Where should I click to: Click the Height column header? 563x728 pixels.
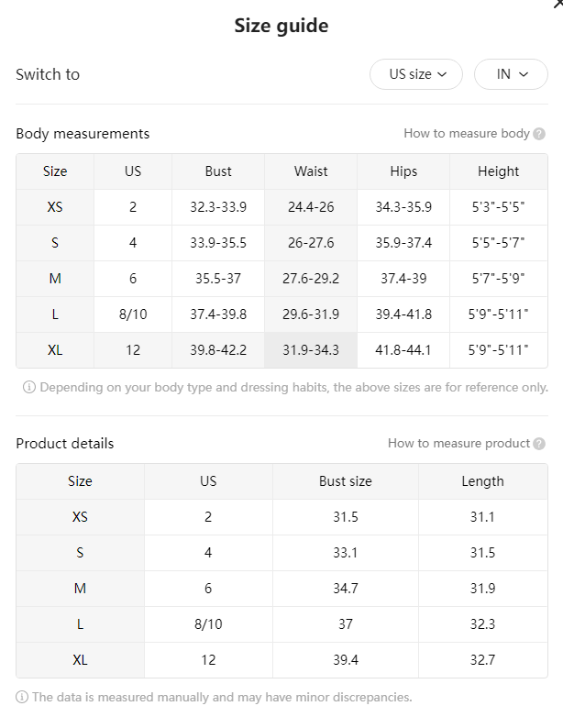499,171
